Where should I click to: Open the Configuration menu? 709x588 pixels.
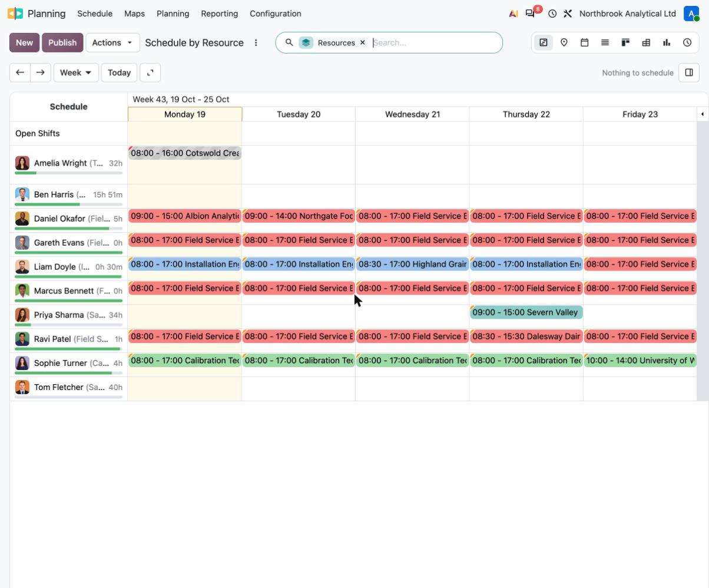coord(276,14)
